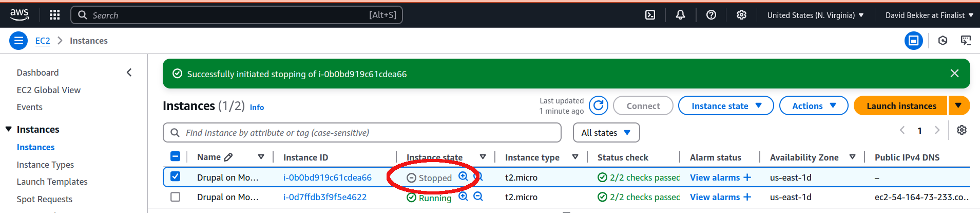This screenshot has height=213, width=980.
Task: Dismiss the success notification banner
Action: (x=954, y=74)
